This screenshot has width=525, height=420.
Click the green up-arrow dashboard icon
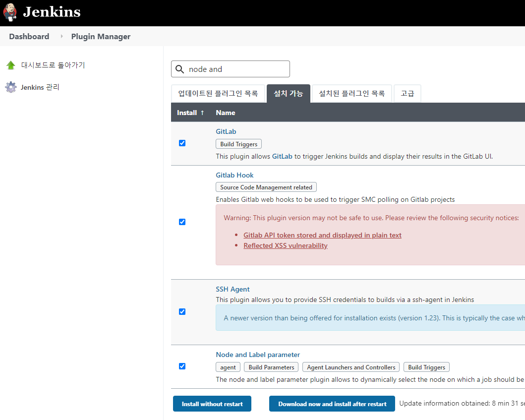pyautogui.click(x=11, y=65)
